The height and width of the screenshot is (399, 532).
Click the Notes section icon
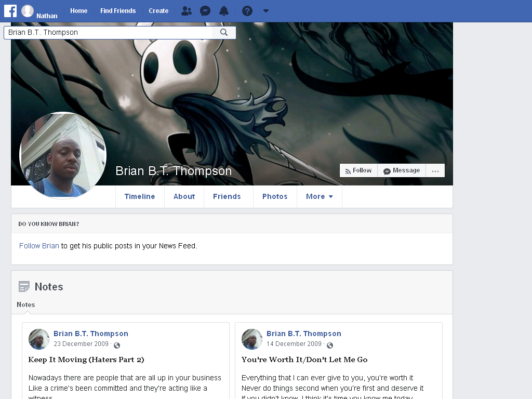point(24,287)
